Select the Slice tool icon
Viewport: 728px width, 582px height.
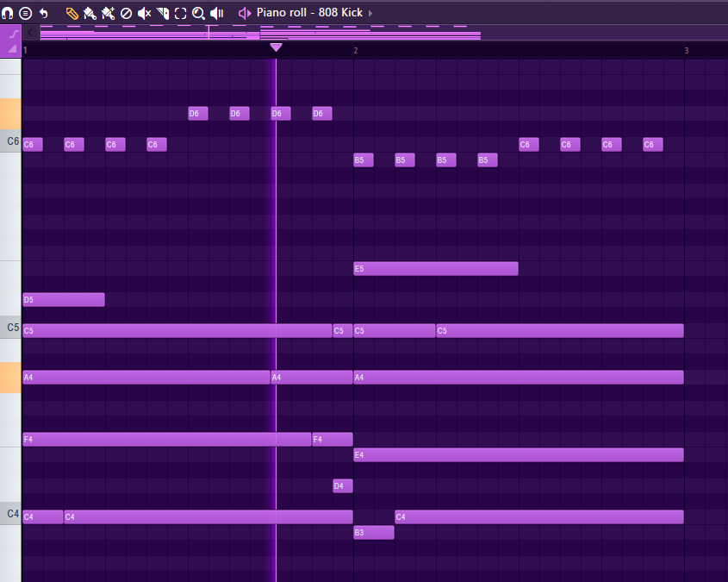163,13
